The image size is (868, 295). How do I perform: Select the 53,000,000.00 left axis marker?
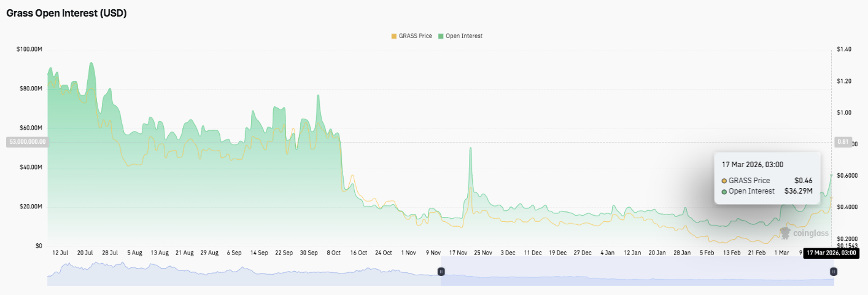click(x=26, y=142)
